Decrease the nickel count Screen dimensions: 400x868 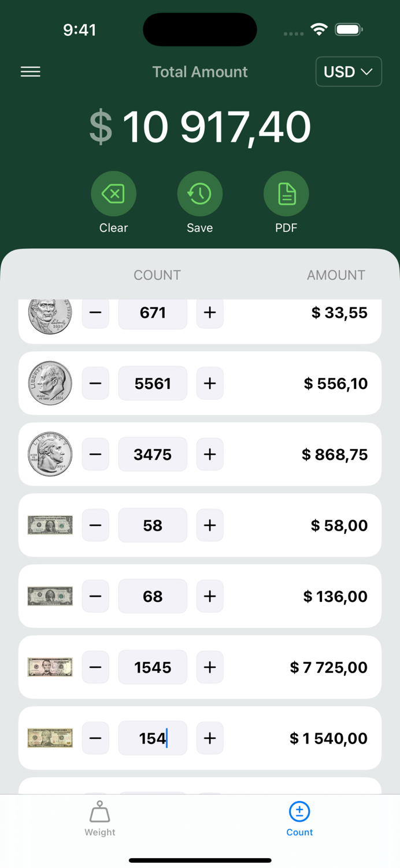(x=95, y=312)
